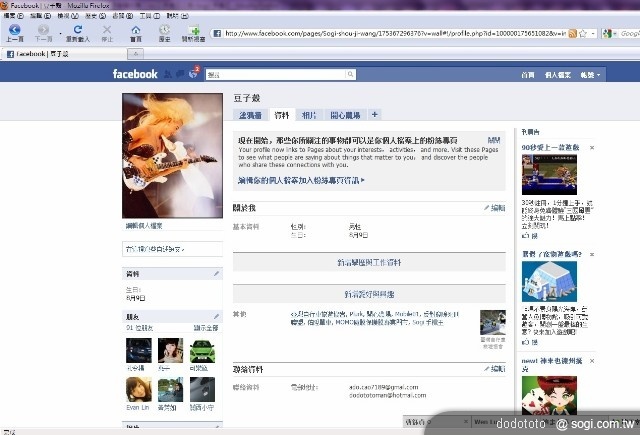Click the Facebook favicon in the address bar
The height and width of the screenshot is (435, 640).
tap(217, 33)
